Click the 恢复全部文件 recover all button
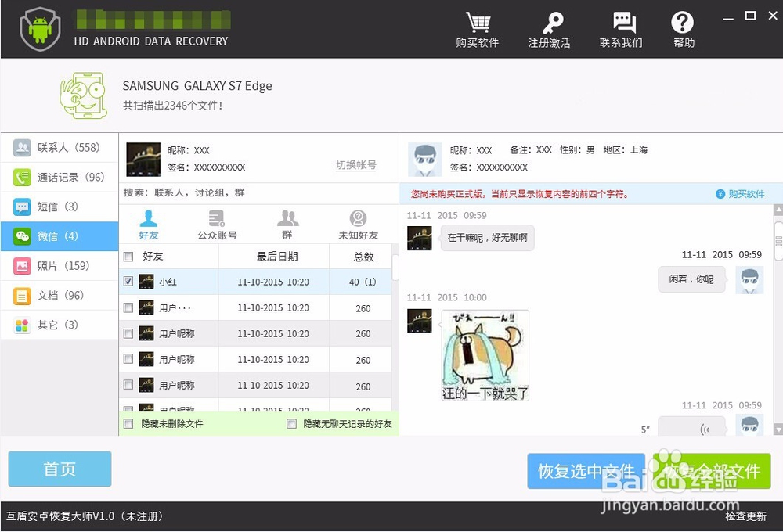This screenshot has width=783, height=532. click(x=709, y=471)
